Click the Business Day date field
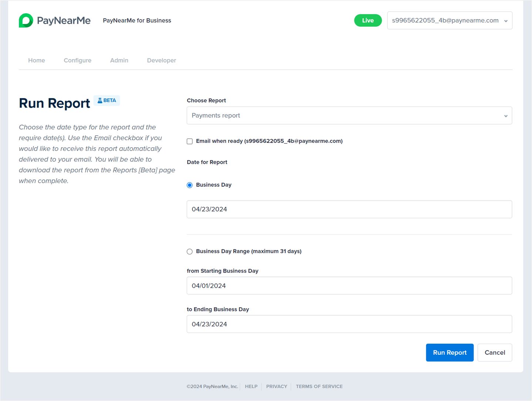 point(349,209)
